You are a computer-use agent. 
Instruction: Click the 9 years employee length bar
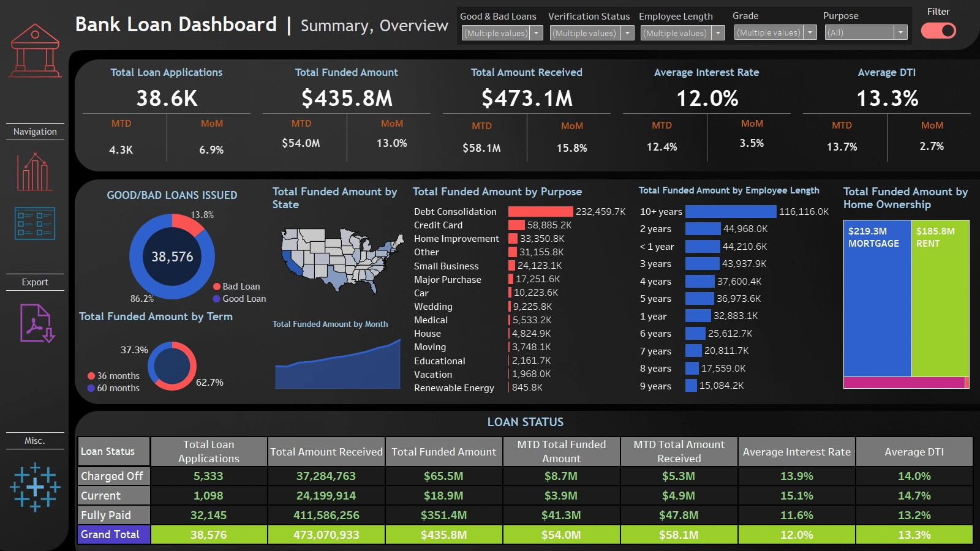pos(691,386)
